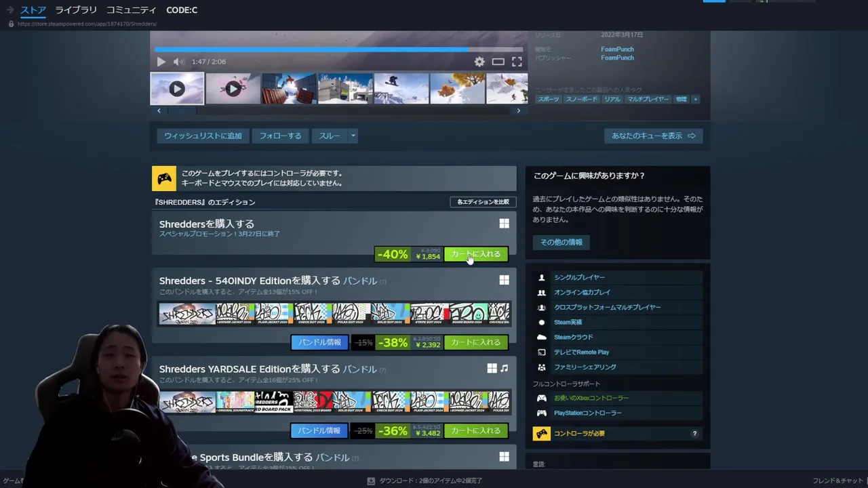
Task: Click the store URL address
Action: 87,24
